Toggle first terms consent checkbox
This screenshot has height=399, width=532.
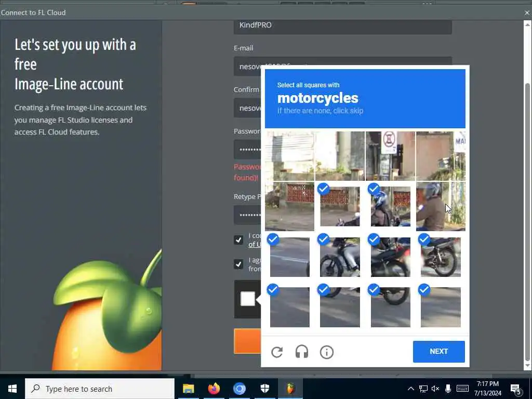(x=238, y=240)
